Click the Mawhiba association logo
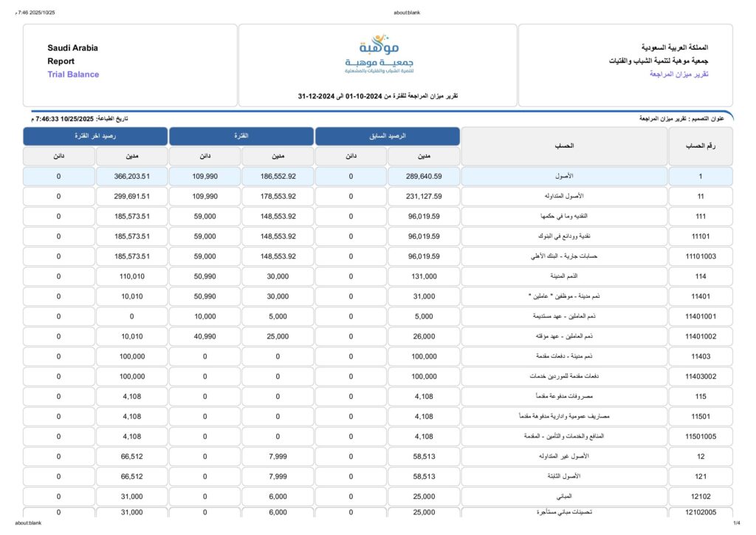756x535 pixels. (378, 55)
